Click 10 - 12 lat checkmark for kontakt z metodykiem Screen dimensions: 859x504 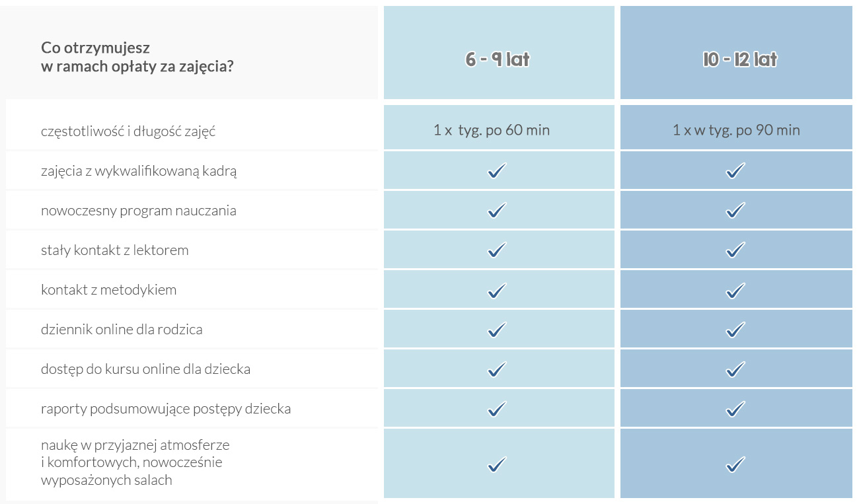pyautogui.click(x=735, y=289)
